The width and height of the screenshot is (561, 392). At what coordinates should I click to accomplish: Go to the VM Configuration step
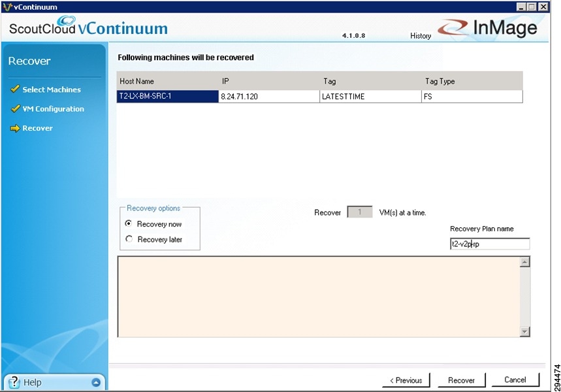(54, 109)
